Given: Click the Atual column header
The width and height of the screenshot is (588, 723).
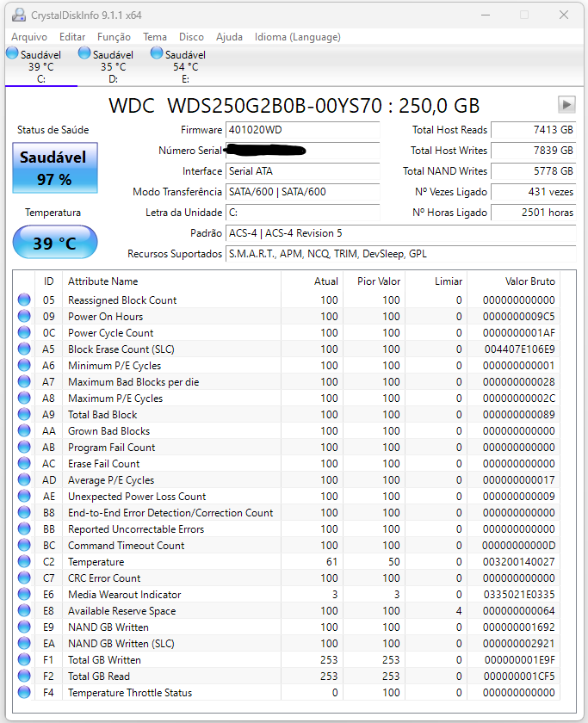Looking at the screenshot, I should [313, 281].
